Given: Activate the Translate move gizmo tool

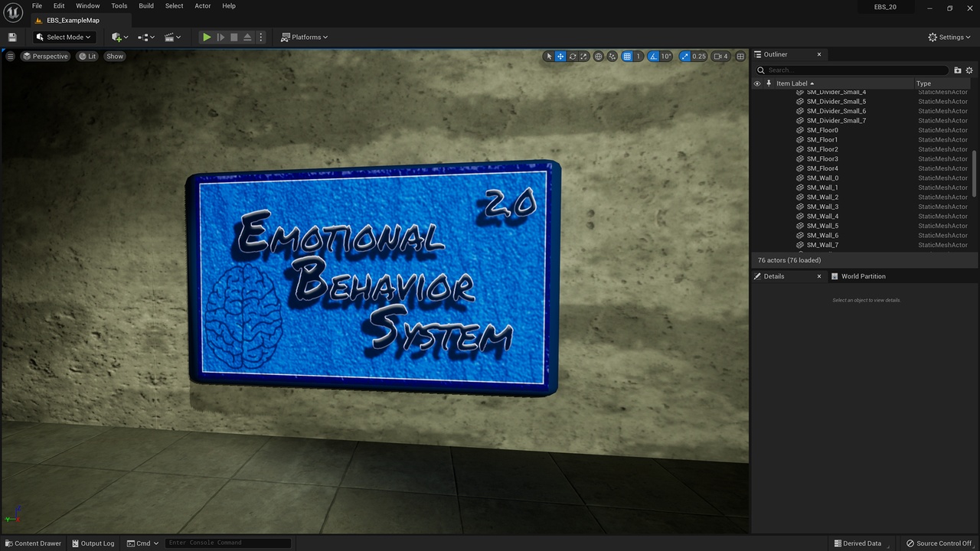Looking at the screenshot, I should pyautogui.click(x=560, y=56).
